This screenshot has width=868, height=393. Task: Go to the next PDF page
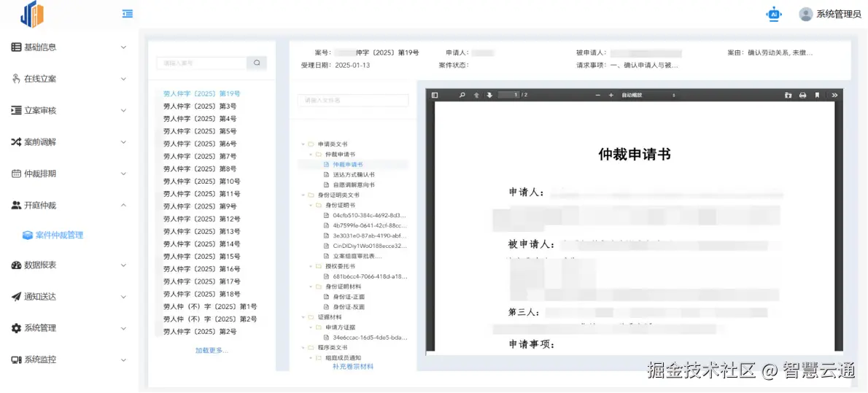489,96
